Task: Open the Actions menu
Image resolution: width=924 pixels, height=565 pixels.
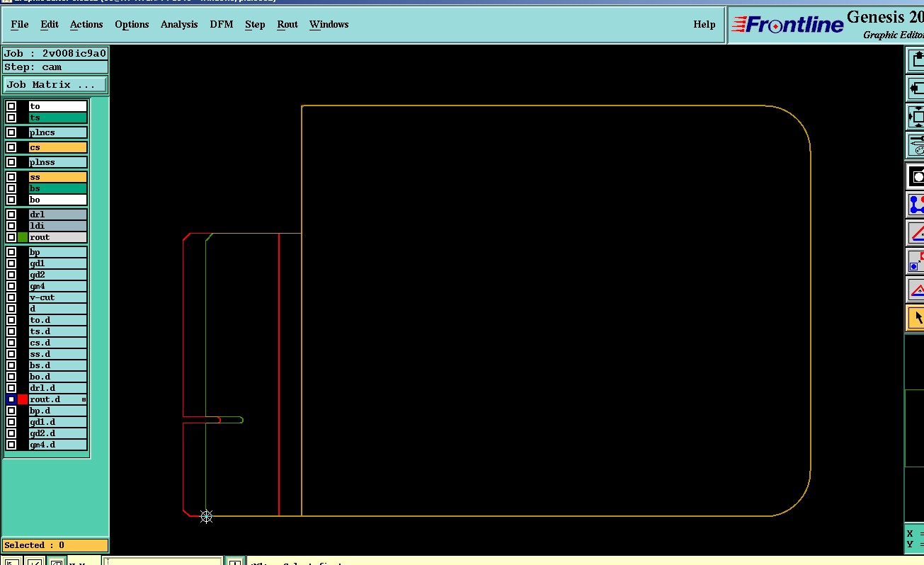Action: click(86, 25)
